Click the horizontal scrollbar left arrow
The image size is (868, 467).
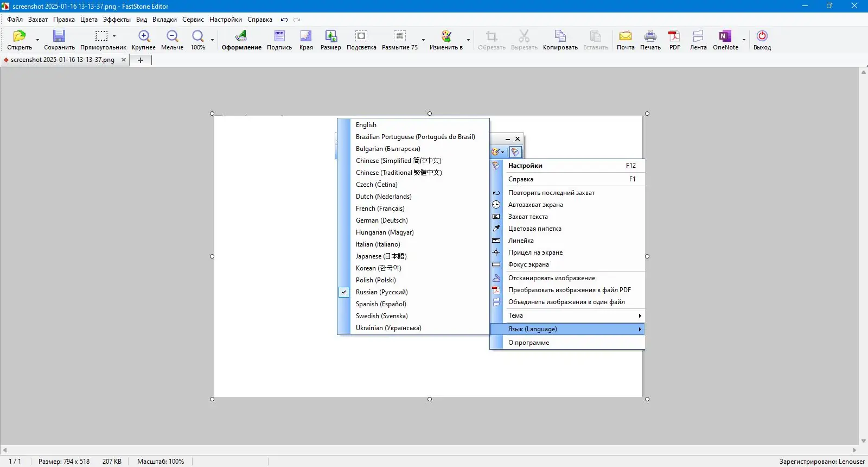5,450
